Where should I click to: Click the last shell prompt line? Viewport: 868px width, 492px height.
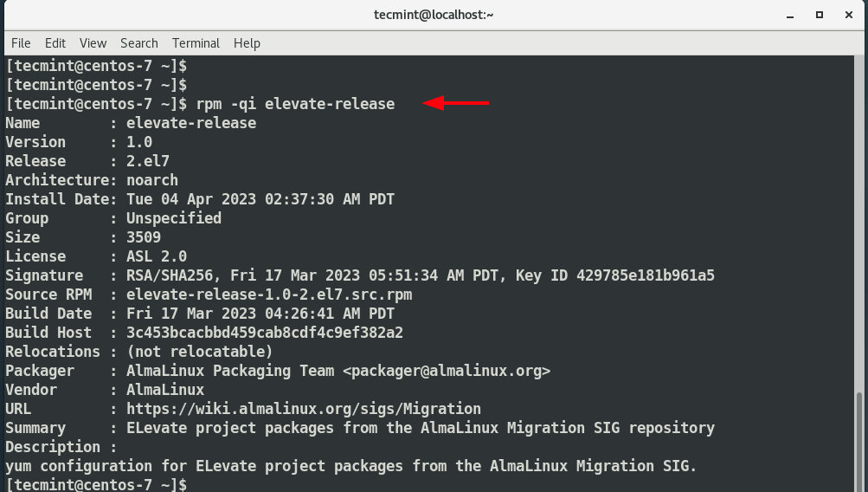coord(97,484)
